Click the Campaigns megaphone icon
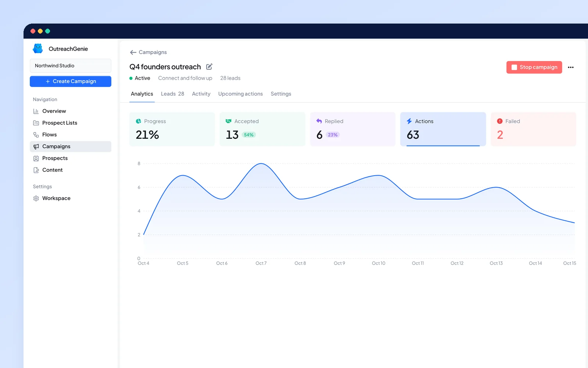Screen dimensions: 588x368 [x=36, y=146]
